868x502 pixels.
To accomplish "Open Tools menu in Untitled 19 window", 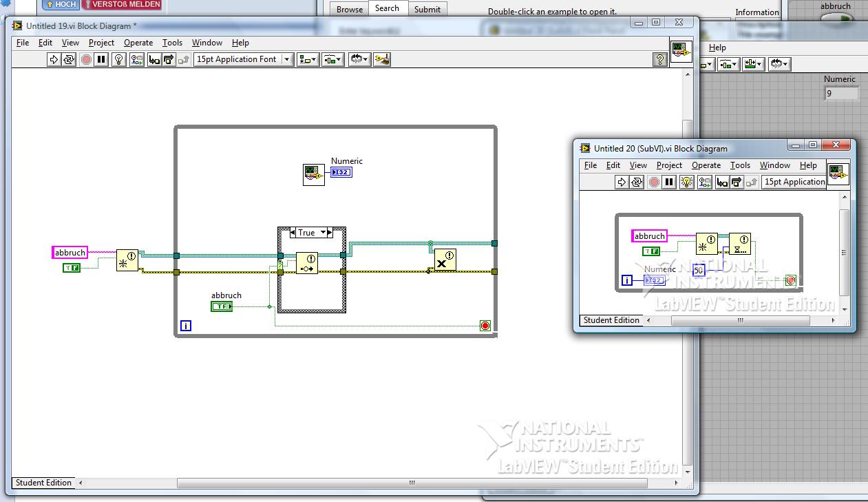I will click(172, 43).
